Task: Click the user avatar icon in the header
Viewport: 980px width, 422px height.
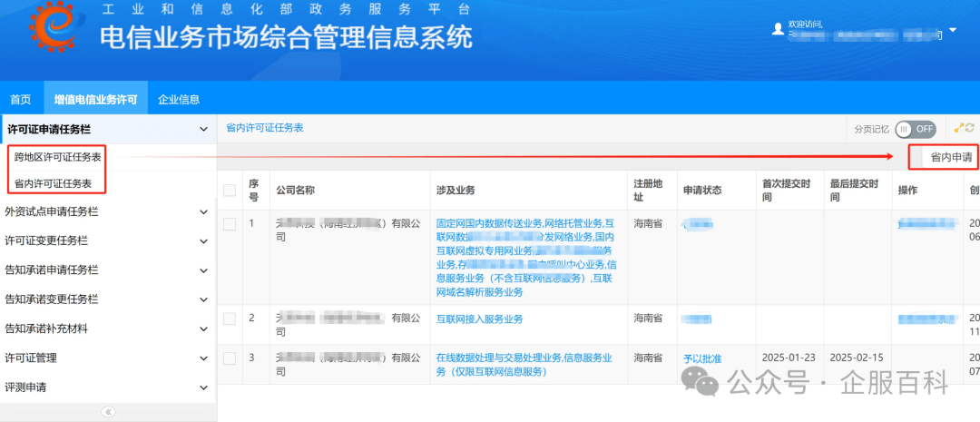Action: point(777,29)
